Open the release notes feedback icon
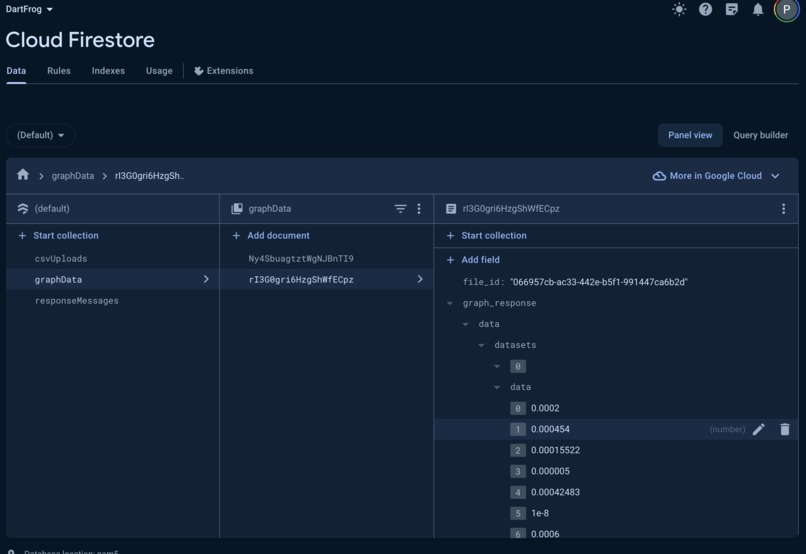This screenshot has height=554, width=806. coord(731,9)
